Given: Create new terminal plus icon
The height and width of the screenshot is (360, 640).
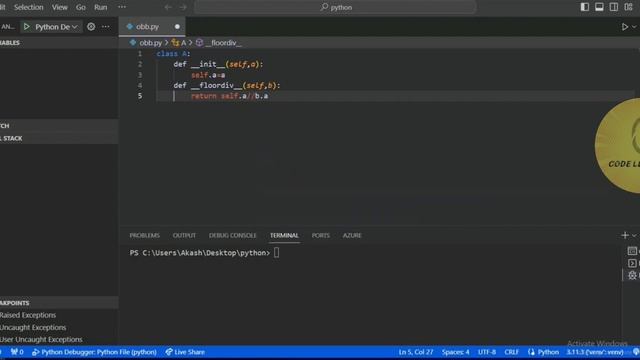Looking at the screenshot, I should point(624,236).
